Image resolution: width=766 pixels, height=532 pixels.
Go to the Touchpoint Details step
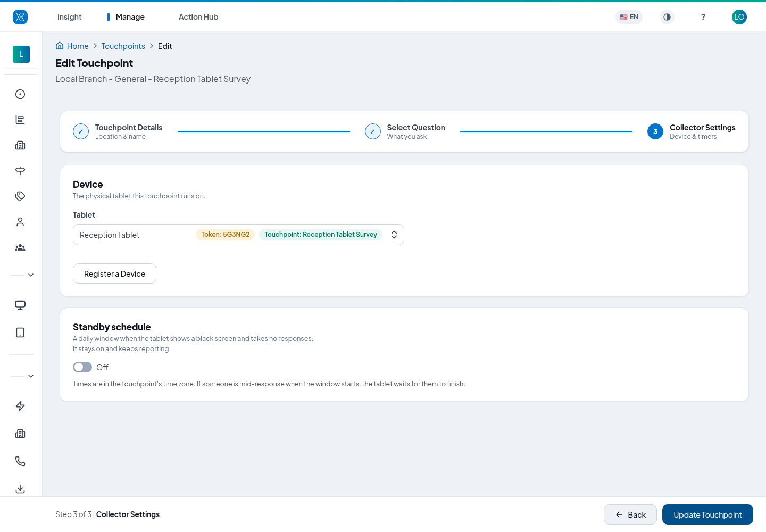118,131
